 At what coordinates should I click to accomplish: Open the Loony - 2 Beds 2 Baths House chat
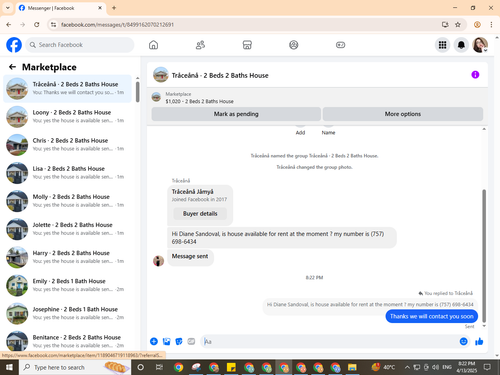tap(67, 117)
